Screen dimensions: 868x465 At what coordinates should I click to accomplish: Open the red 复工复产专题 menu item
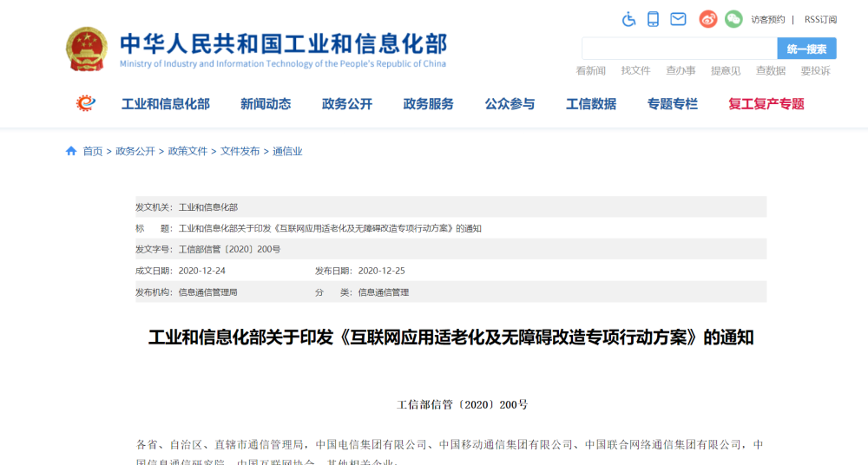click(766, 104)
